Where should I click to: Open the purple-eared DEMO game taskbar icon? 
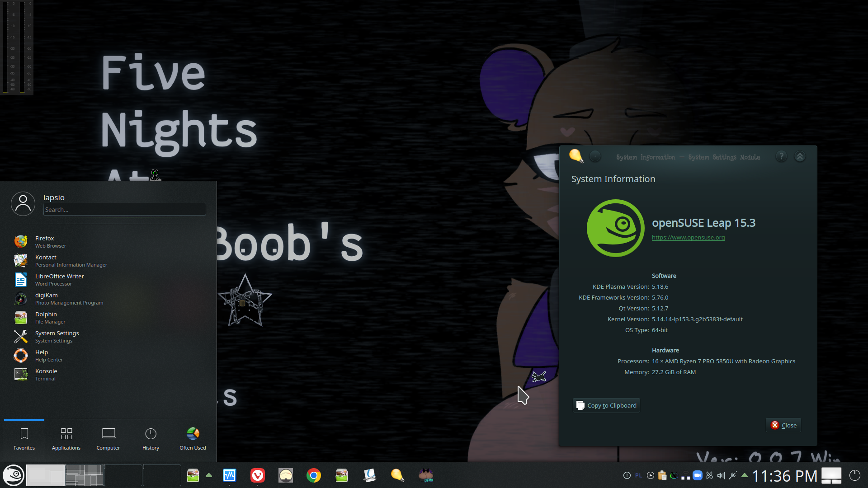426,475
